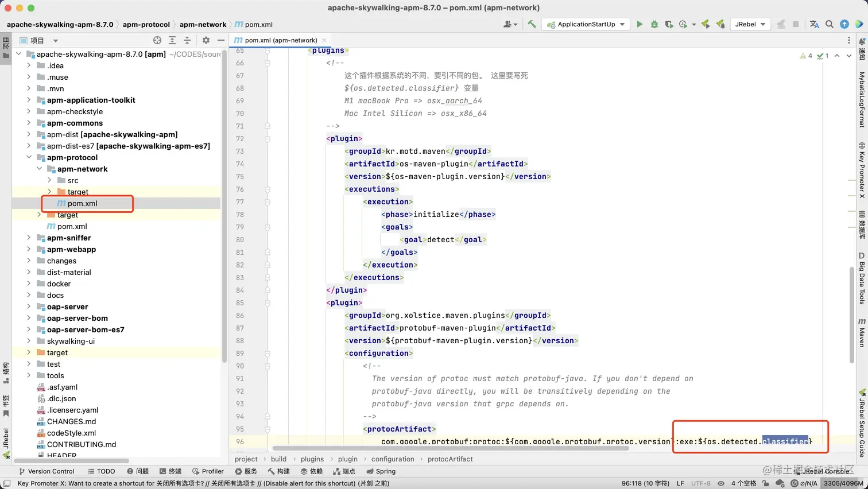This screenshot has height=489, width=868.
Task: Close the pom.xml editor tab
Action: pyautogui.click(x=324, y=40)
